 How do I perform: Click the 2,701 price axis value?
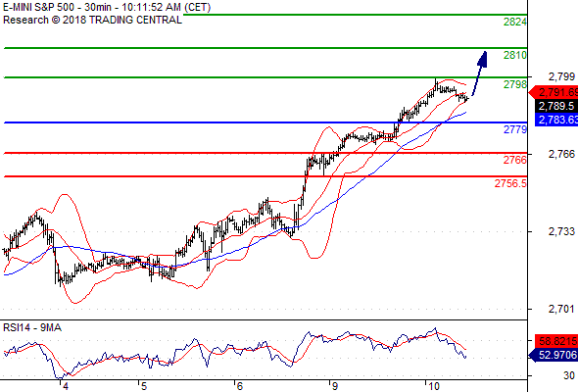tap(561, 309)
